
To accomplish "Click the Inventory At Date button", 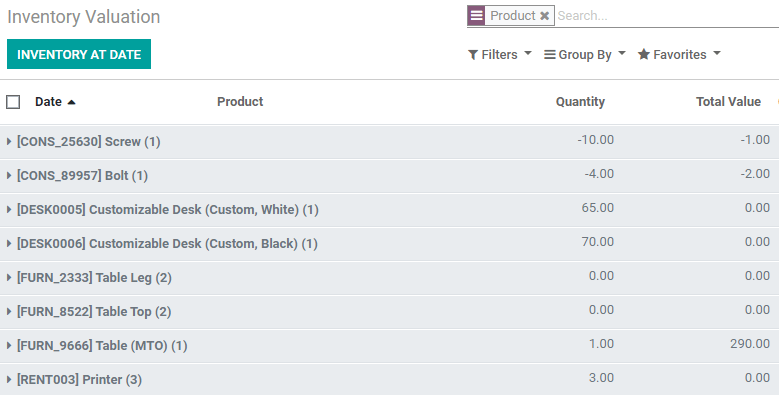I will click(79, 54).
